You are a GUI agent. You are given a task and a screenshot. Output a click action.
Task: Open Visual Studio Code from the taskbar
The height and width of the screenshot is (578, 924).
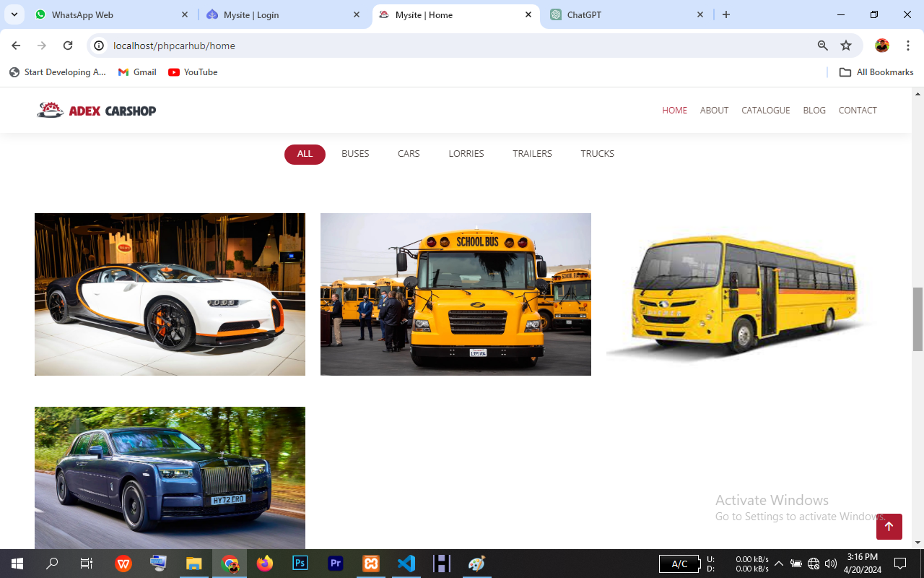[406, 563]
